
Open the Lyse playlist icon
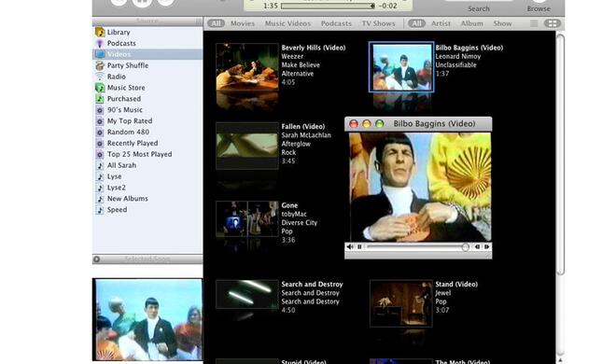coord(100,176)
